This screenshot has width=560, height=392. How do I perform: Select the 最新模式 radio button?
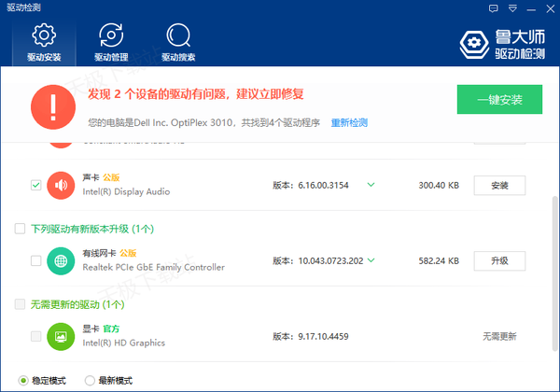pyautogui.click(x=91, y=380)
